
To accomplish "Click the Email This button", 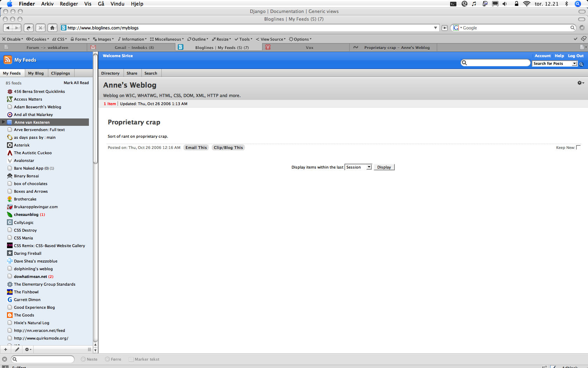I will [x=196, y=148].
